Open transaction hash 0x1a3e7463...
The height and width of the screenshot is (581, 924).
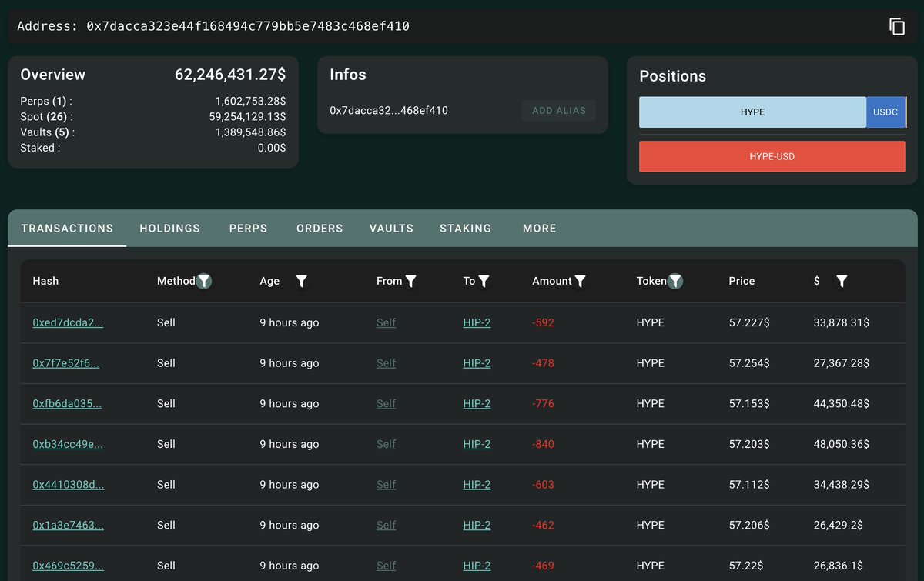click(68, 525)
